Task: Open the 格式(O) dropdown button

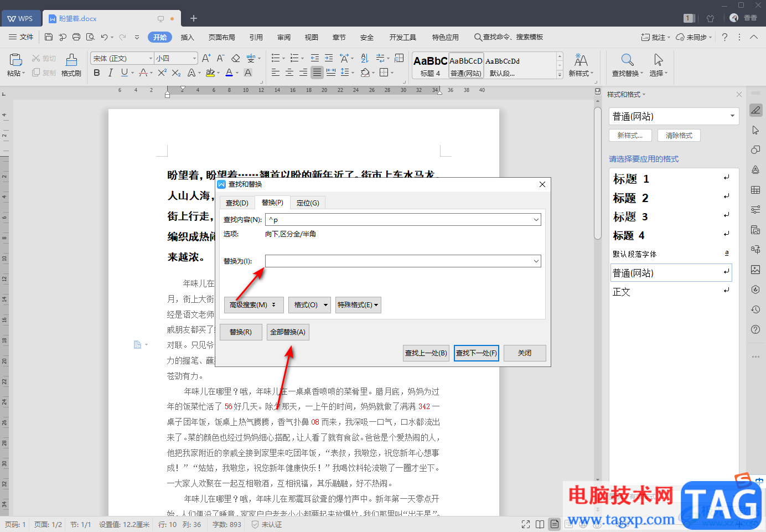Action: pyautogui.click(x=310, y=305)
